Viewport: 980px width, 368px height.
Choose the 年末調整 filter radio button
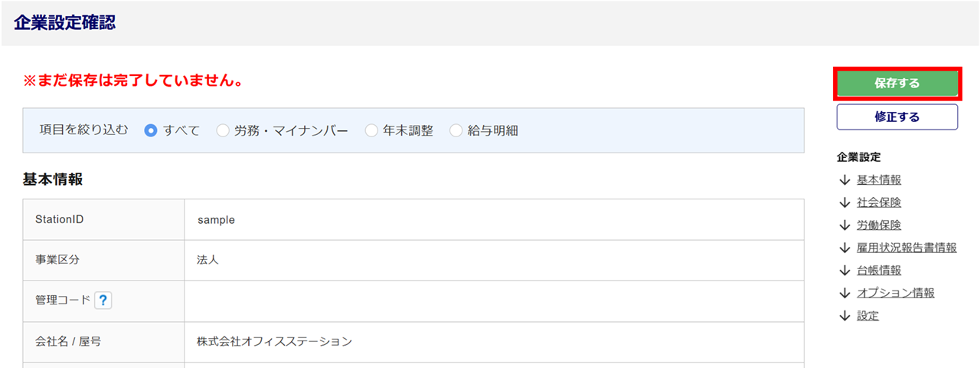(371, 130)
